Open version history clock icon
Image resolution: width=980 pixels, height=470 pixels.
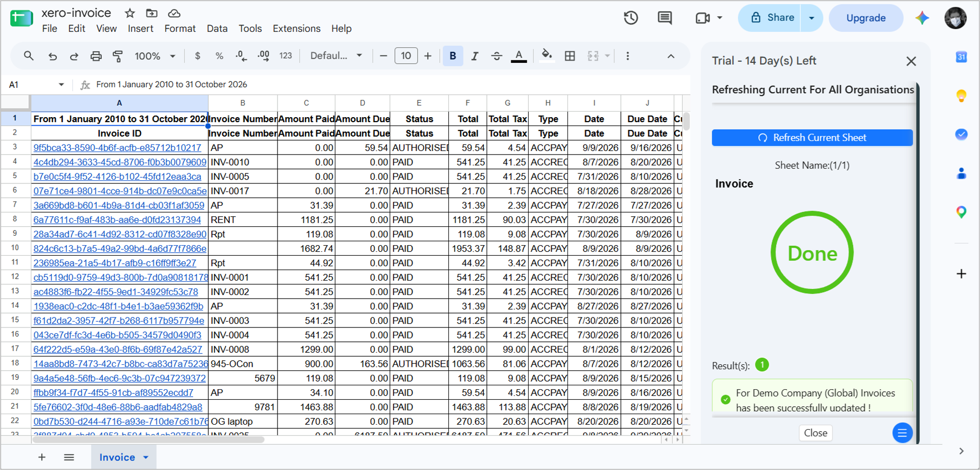click(x=631, y=18)
